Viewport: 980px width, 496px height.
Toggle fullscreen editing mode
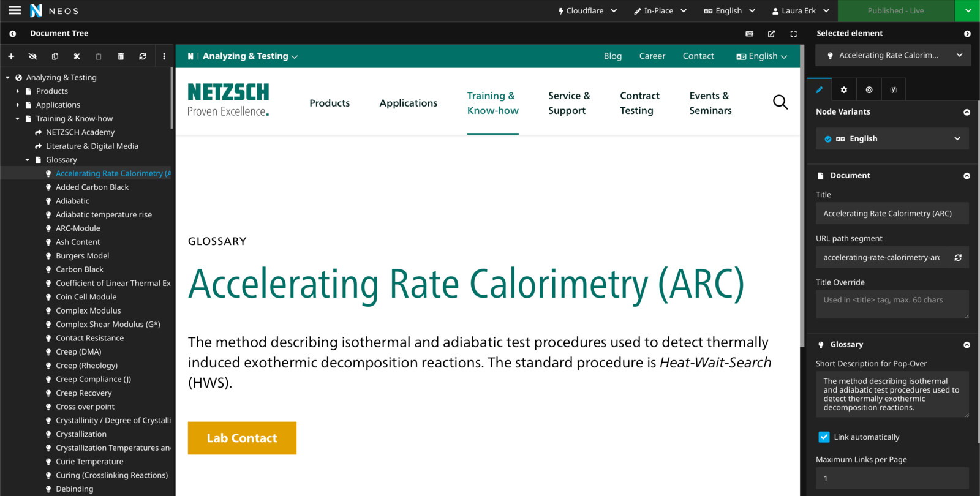794,34
